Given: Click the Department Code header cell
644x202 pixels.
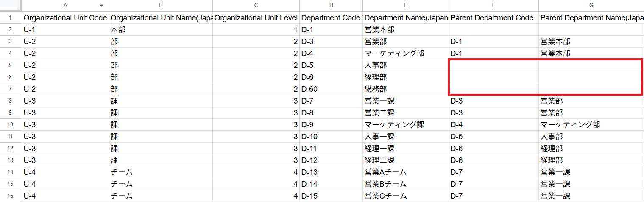Looking at the screenshot, I should [x=331, y=18].
